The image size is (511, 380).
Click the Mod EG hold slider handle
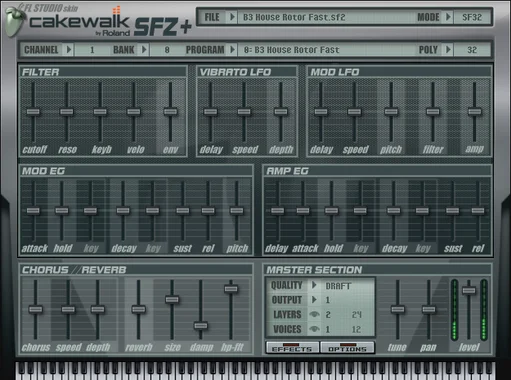[x=62, y=210]
